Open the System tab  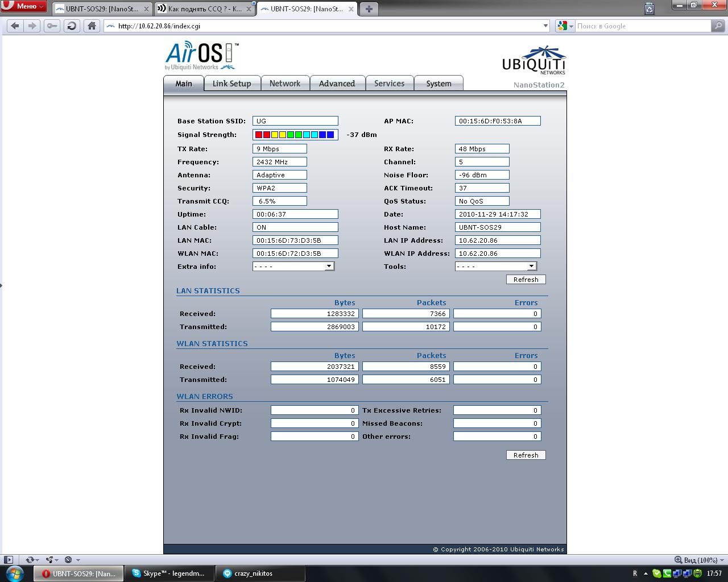439,84
